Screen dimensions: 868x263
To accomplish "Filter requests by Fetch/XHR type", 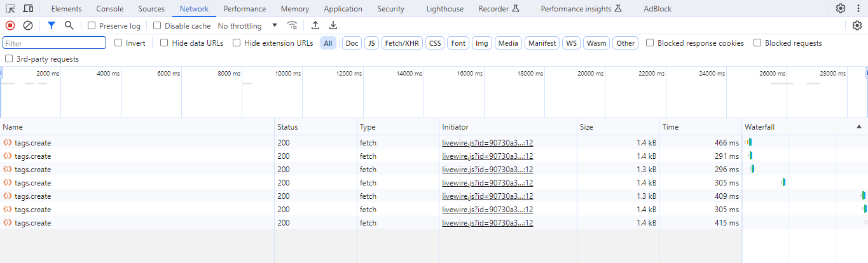I will pyautogui.click(x=401, y=43).
